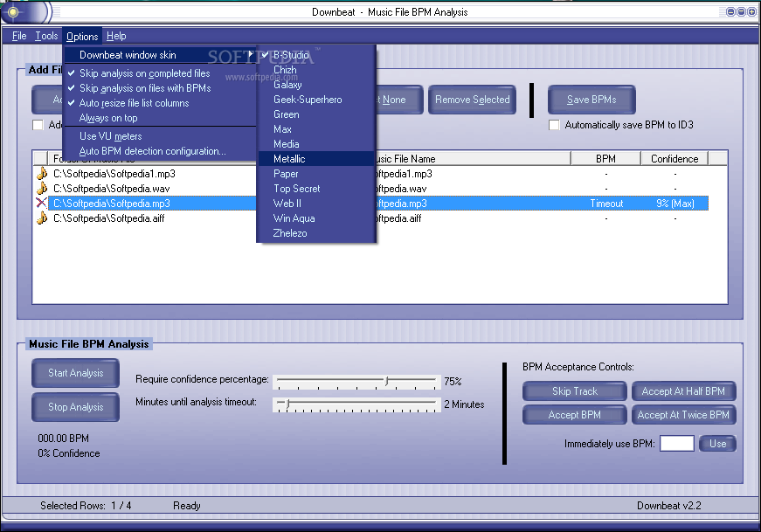The height and width of the screenshot is (532, 761).
Task: Click the Save BPMs button
Action: click(x=592, y=100)
